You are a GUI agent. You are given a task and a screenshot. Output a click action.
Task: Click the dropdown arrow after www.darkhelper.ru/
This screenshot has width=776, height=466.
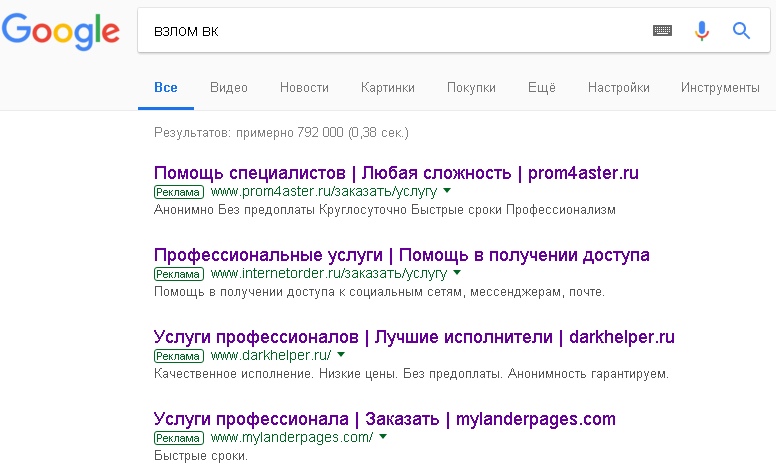341,355
